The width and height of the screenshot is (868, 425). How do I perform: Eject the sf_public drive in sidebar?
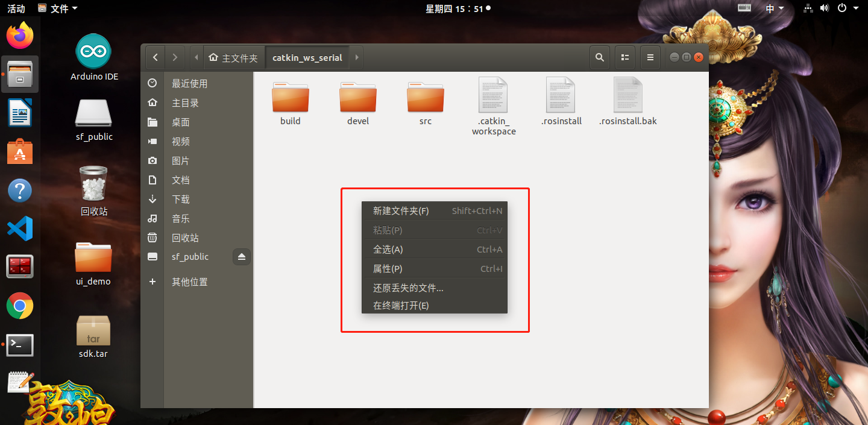(x=242, y=257)
